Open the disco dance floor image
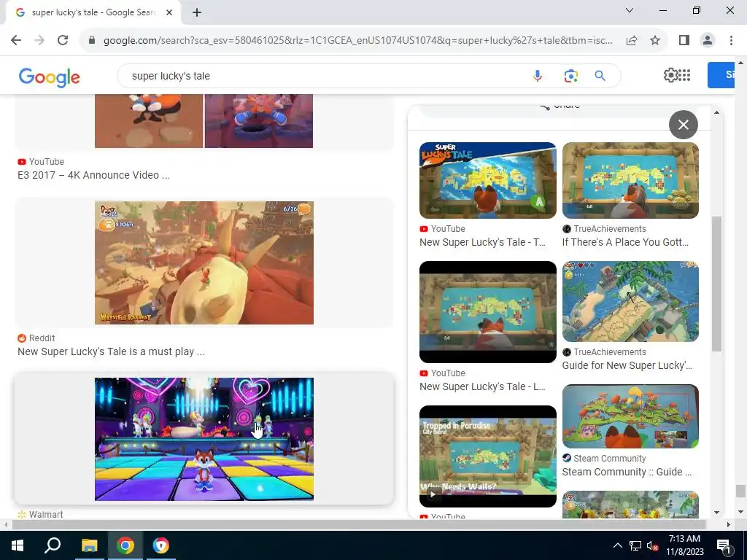Image resolution: width=747 pixels, height=560 pixels. pyautogui.click(x=204, y=439)
